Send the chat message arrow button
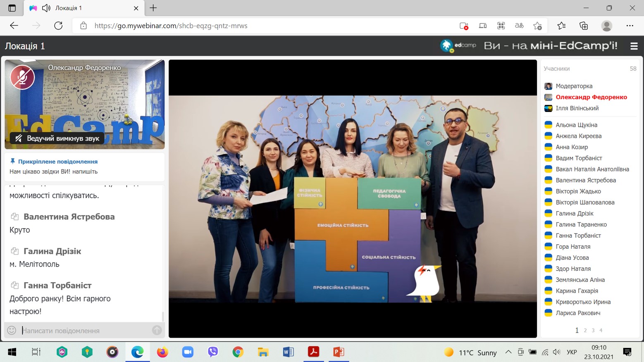This screenshot has width=644, height=362. pos(157,330)
